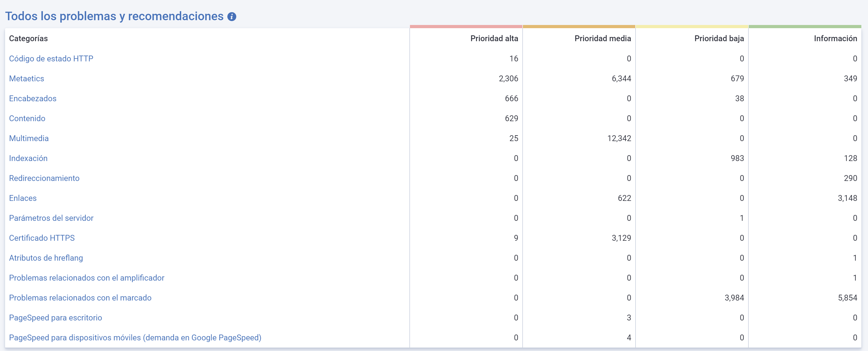This screenshot has width=868, height=351.
Task: Open the Indexación category
Action: click(x=28, y=158)
